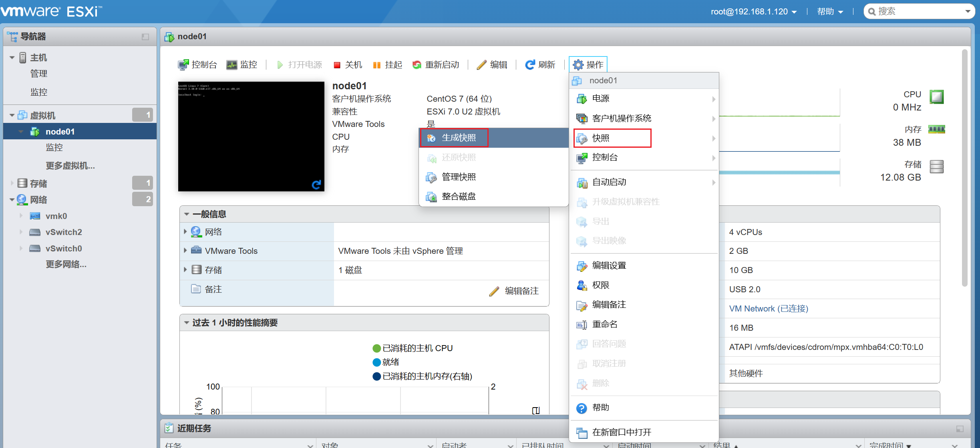Click the CPU chip usage icon
980x448 pixels.
click(937, 97)
